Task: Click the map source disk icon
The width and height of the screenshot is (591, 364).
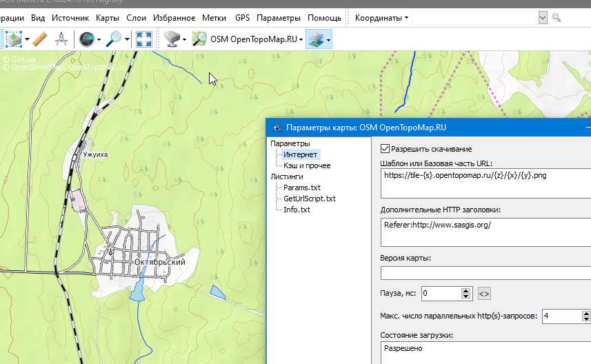Action: click(172, 39)
